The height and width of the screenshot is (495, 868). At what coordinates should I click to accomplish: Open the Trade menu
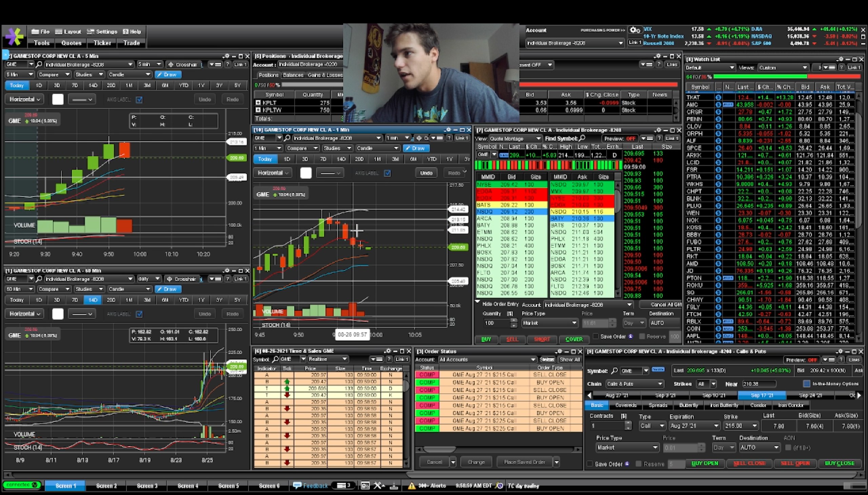click(131, 43)
